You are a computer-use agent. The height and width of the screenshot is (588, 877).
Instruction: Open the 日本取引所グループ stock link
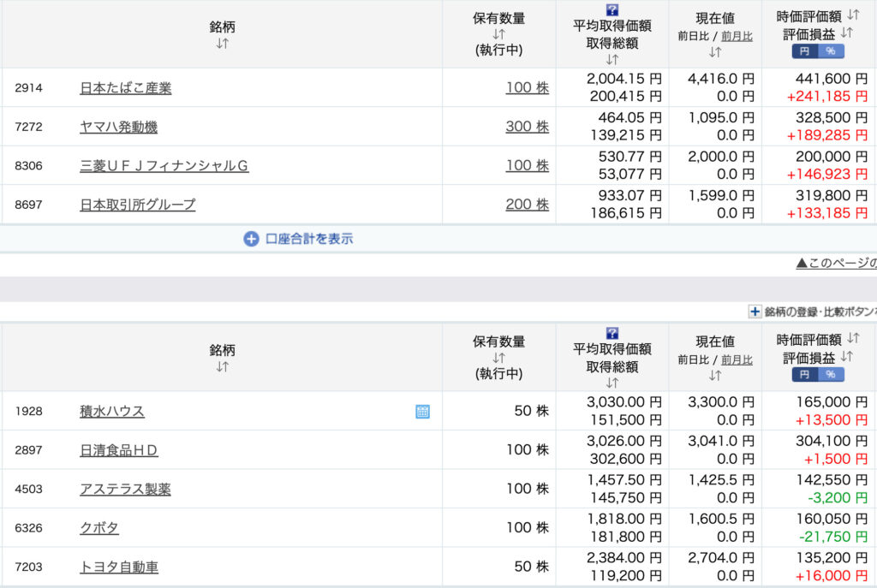(x=138, y=205)
